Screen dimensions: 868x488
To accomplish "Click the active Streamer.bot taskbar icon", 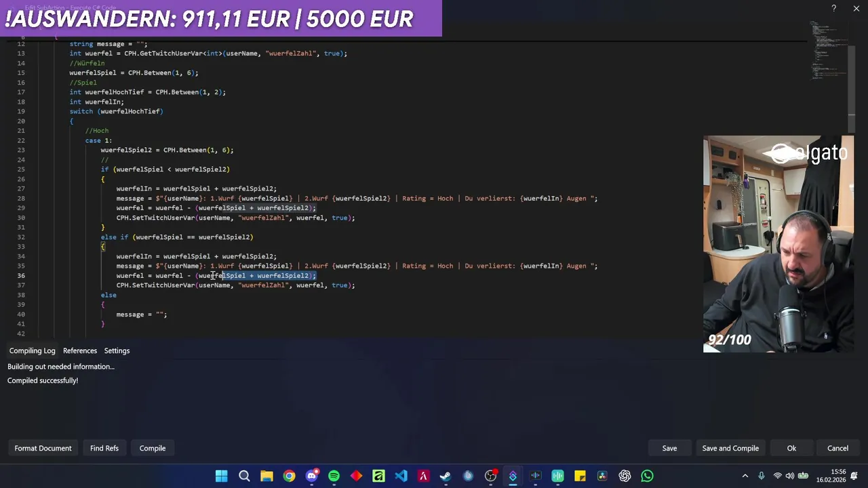I will (x=513, y=476).
